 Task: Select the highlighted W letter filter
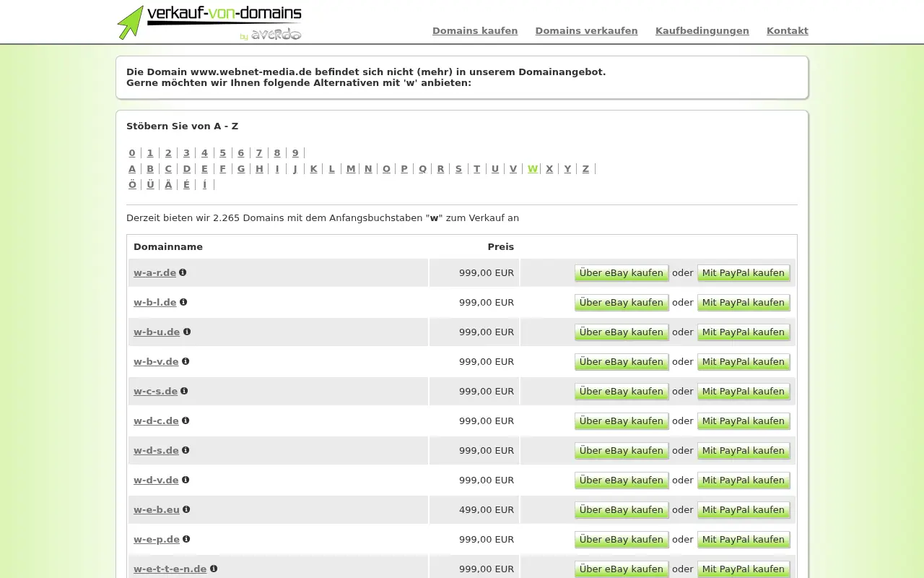532,168
